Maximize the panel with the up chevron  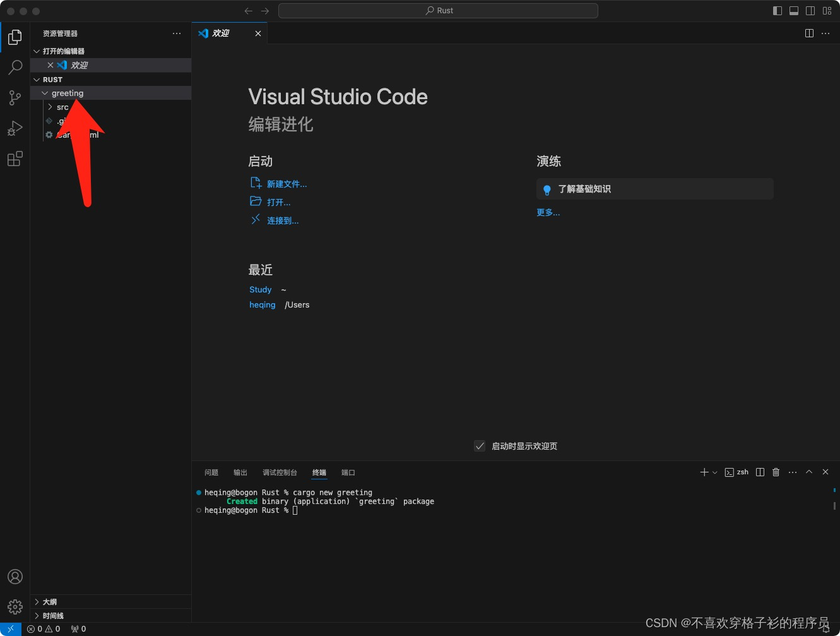pyautogui.click(x=809, y=472)
